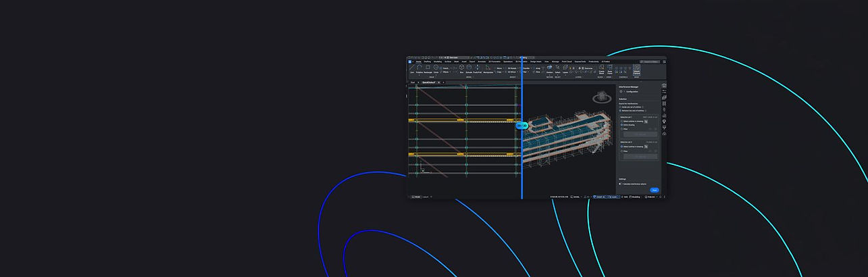The width and height of the screenshot is (868, 277).
Task: Toggle 'Calculate interference volume' checkbox
Action: click(x=621, y=184)
